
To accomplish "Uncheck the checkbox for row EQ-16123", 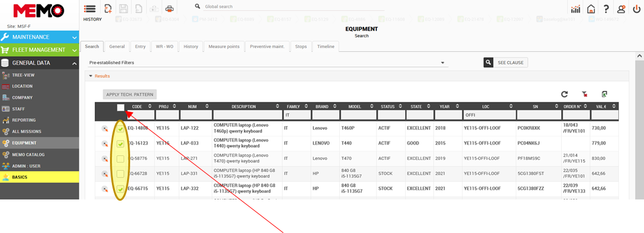I will [x=120, y=144].
